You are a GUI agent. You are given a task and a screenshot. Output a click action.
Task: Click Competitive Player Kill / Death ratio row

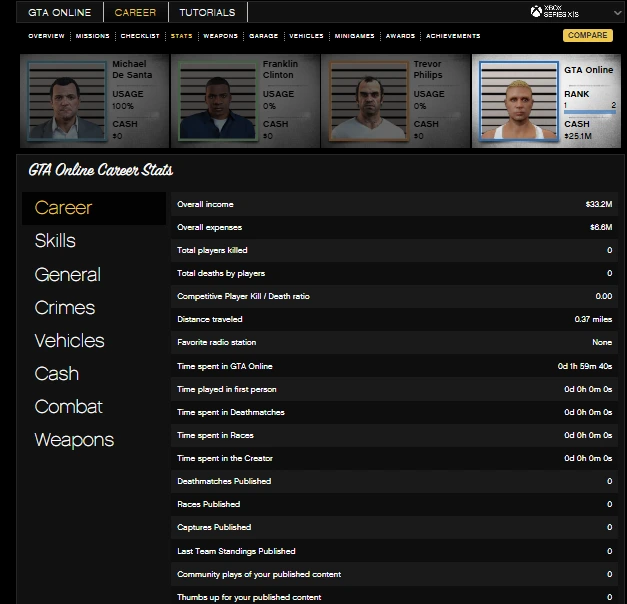pyautogui.click(x=394, y=296)
